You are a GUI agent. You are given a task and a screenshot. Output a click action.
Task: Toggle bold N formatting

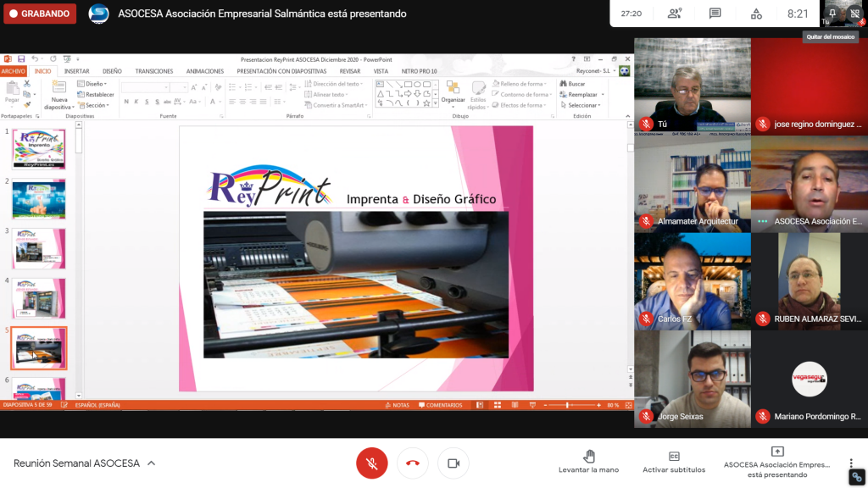[126, 102]
